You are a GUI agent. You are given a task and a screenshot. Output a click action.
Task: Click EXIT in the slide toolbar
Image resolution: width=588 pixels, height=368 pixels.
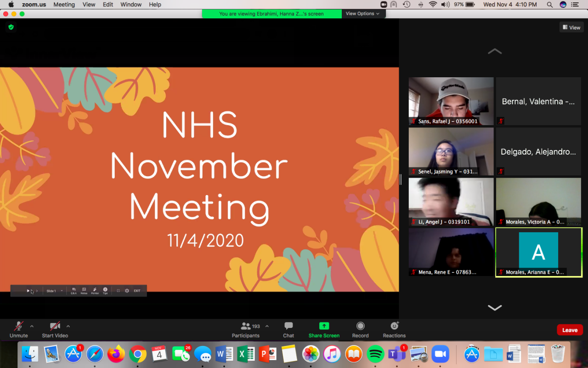click(137, 291)
